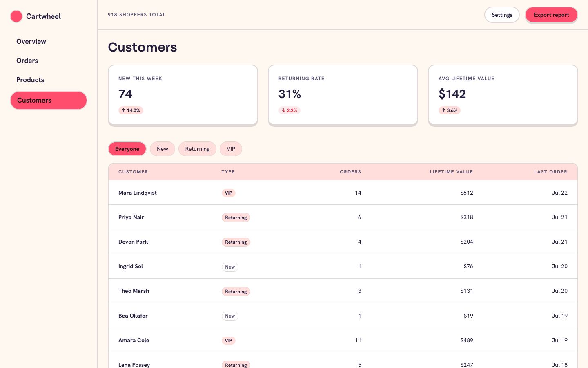Viewport: 588px width, 368px height.
Task: Click the $204 lifetime value cell
Action: click(x=467, y=242)
